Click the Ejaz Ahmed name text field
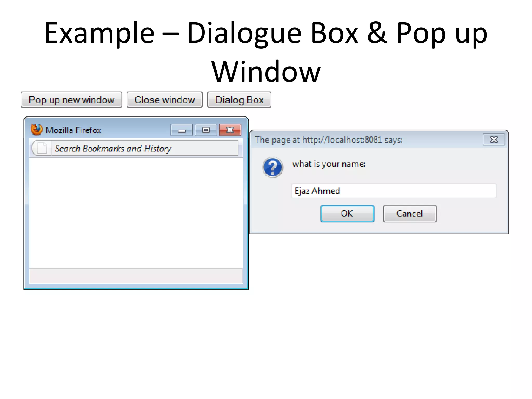Viewport: 532px width, 399px height. coord(394,191)
